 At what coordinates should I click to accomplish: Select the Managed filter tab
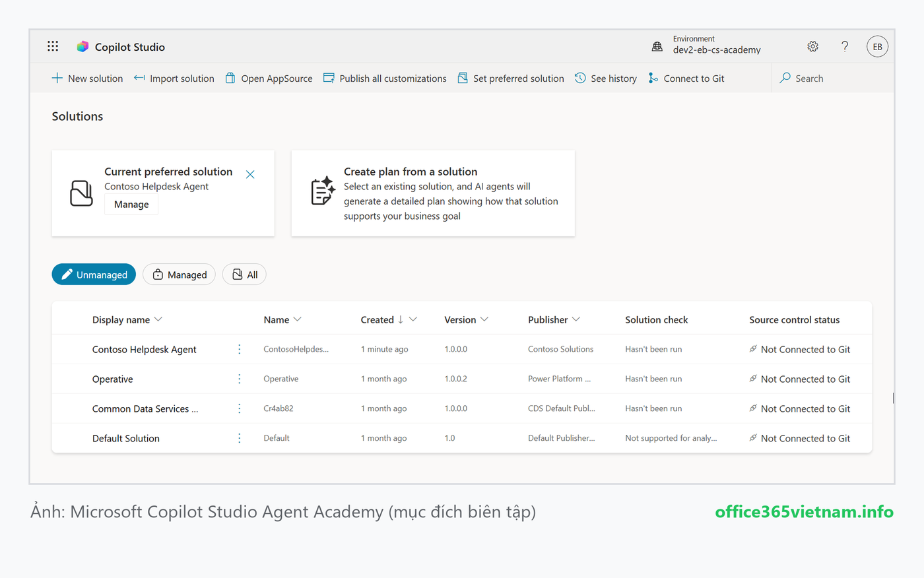click(179, 274)
